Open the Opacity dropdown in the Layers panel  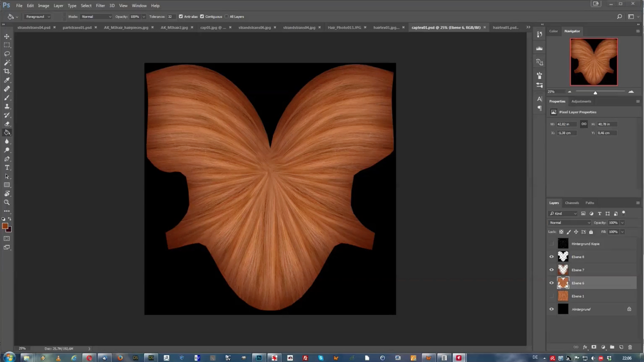[x=621, y=223]
